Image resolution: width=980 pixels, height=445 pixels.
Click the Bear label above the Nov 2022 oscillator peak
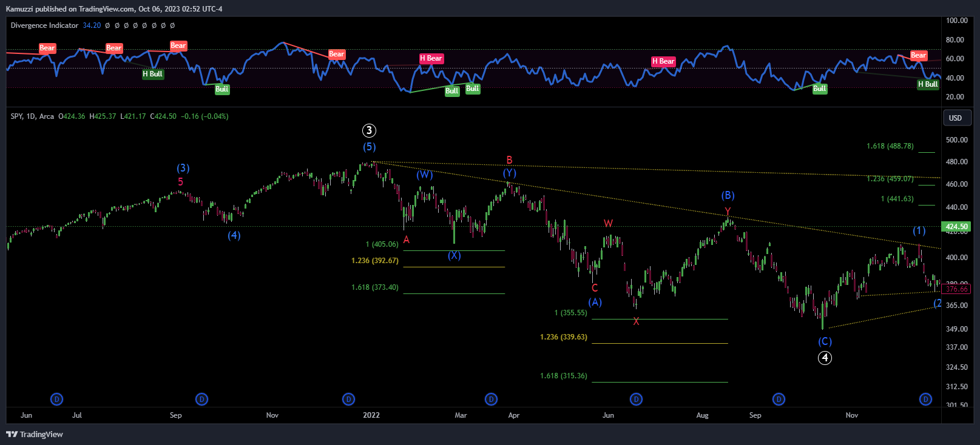click(x=918, y=55)
